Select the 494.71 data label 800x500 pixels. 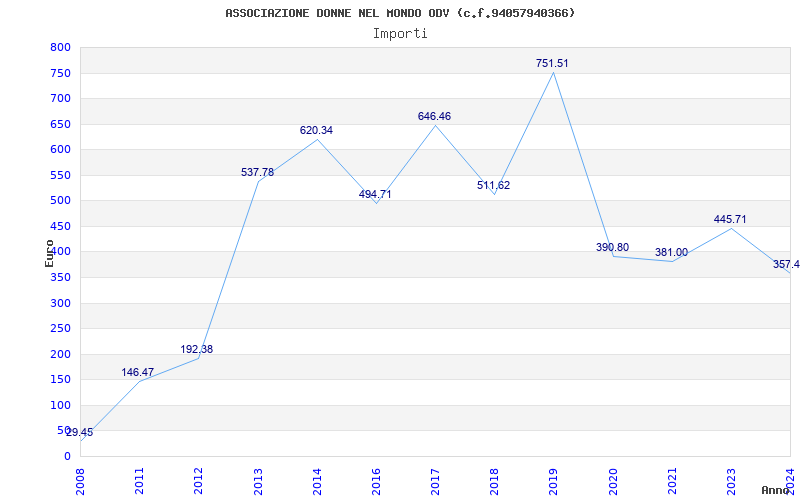375,194
